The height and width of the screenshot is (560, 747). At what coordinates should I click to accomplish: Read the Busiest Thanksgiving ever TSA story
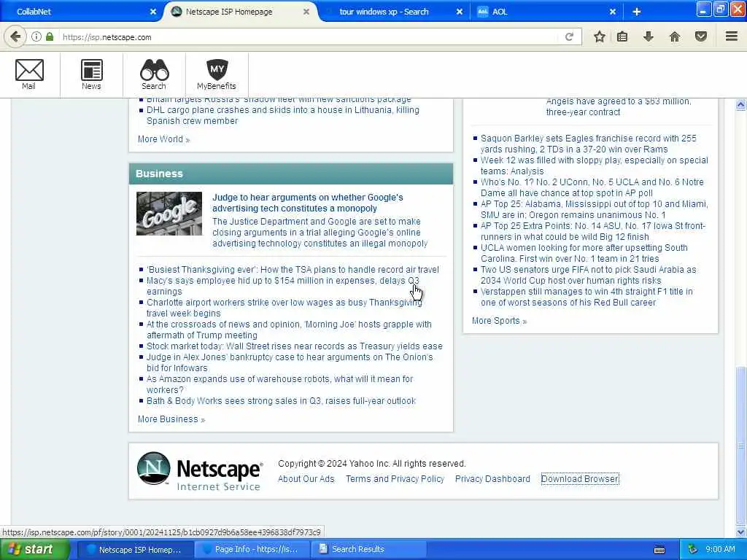293,270
